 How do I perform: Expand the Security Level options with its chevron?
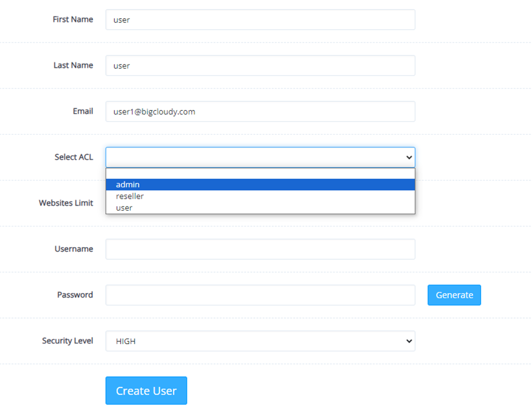pos(409,341)
